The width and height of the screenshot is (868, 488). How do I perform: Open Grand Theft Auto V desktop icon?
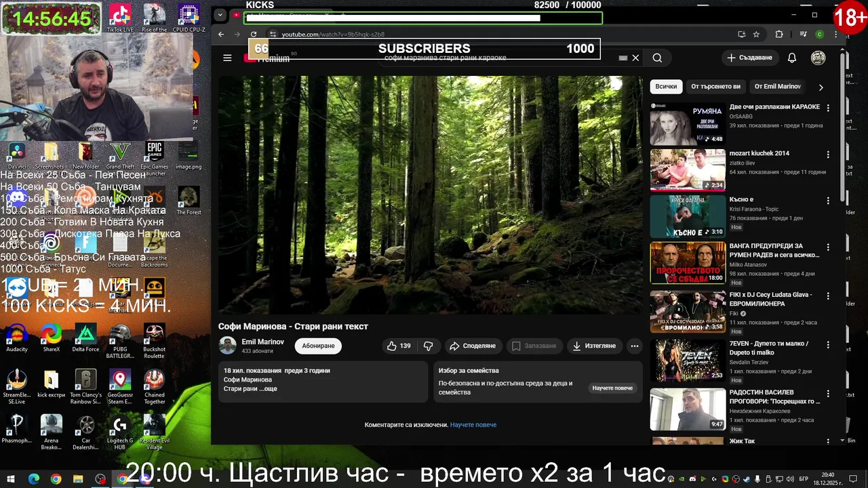(120, 156)
